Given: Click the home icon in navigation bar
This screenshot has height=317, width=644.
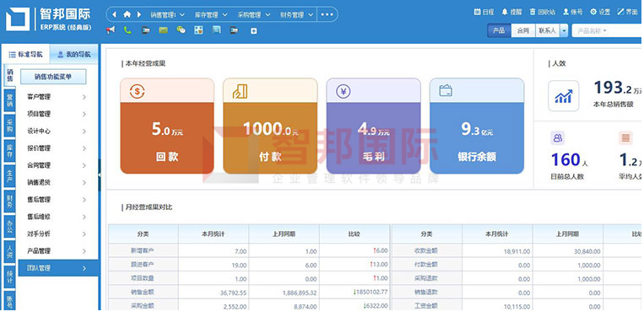Looking at the screenshot, I should 127,14.
